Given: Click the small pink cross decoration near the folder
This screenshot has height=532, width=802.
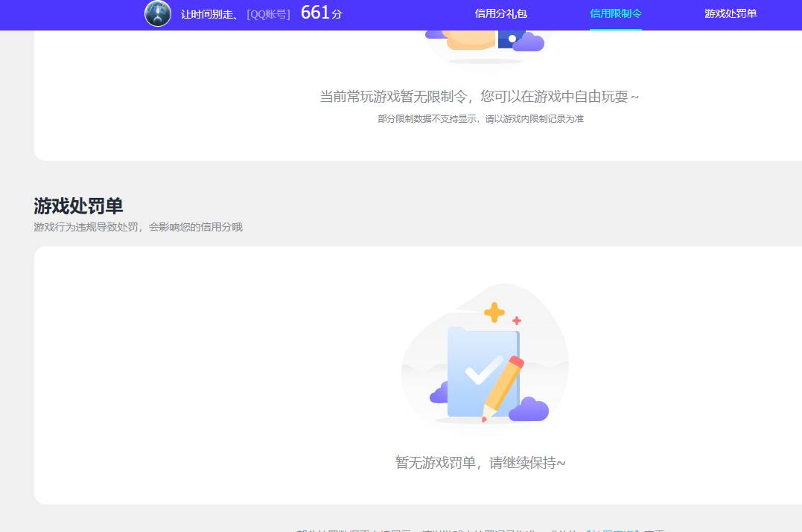Looking at the screenshot, I should point(515,321).
